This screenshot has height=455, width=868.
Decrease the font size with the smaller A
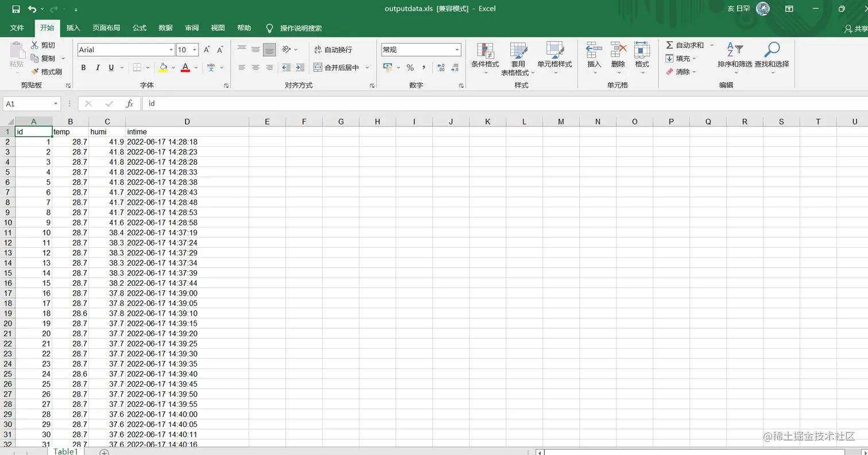tap(220, 50)
